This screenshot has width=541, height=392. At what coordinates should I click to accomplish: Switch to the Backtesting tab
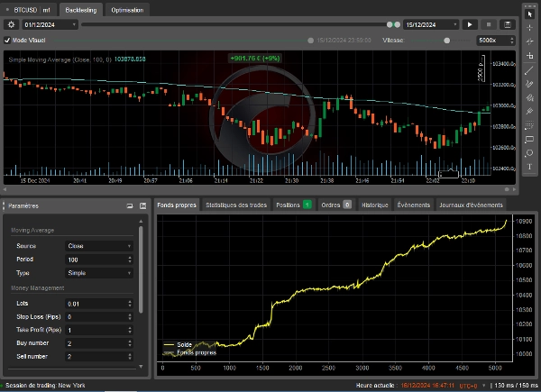[81, 10]
